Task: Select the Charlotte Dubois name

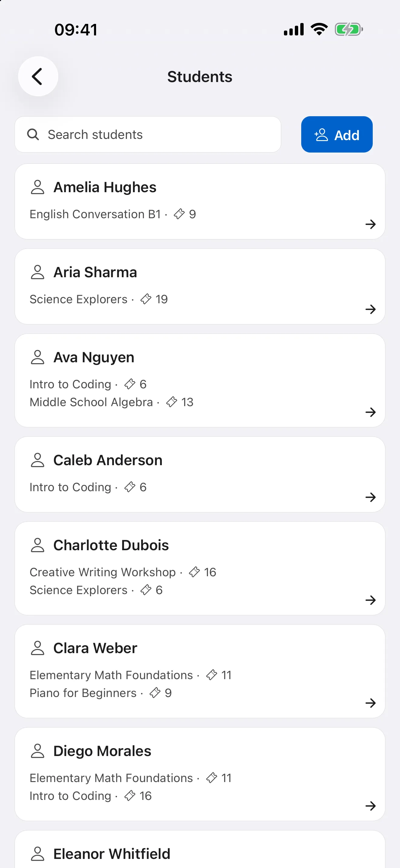Action: 111,545
